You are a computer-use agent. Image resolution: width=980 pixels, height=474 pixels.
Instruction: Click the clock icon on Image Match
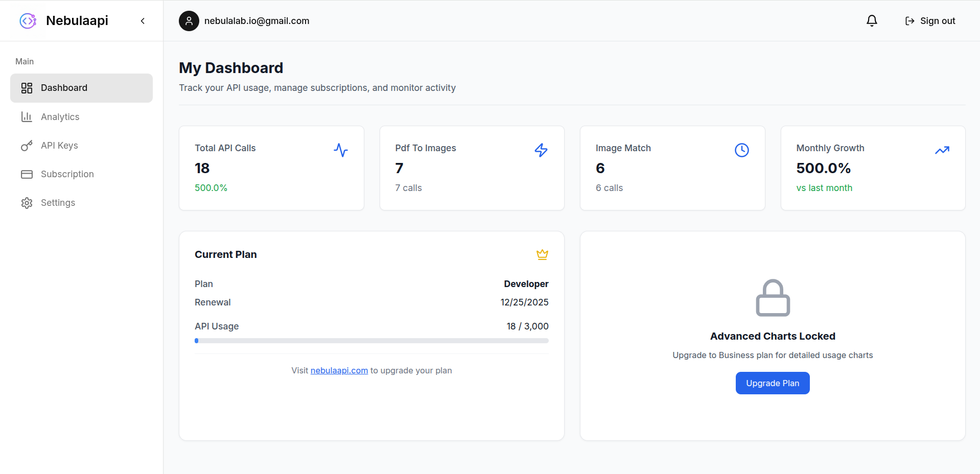point(741,150)
